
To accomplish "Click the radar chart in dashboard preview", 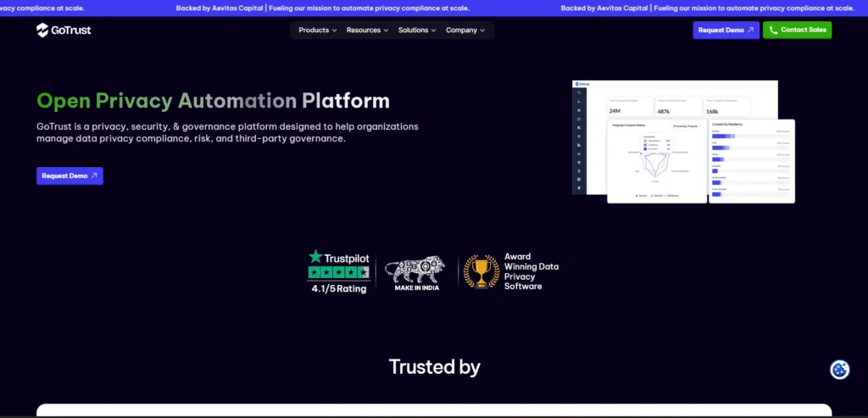I will click(x=655, y=164).
